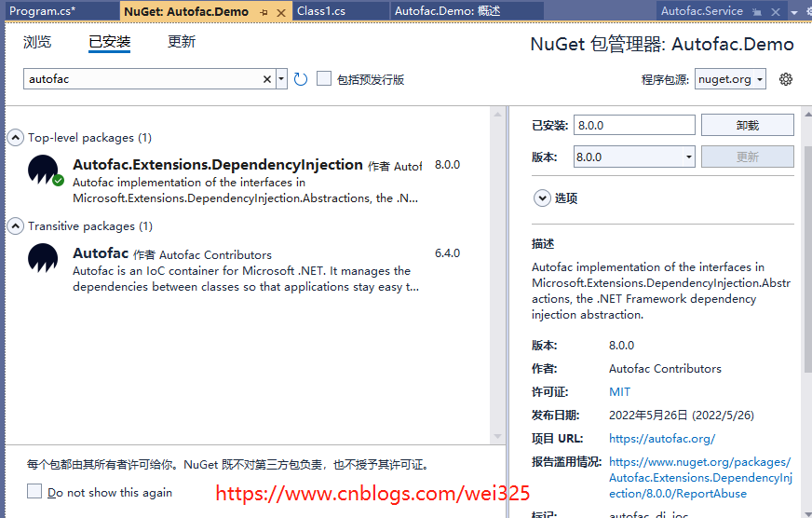Click the package list scrollbar up arrow
Screen dimensions: 812x518
497,114
